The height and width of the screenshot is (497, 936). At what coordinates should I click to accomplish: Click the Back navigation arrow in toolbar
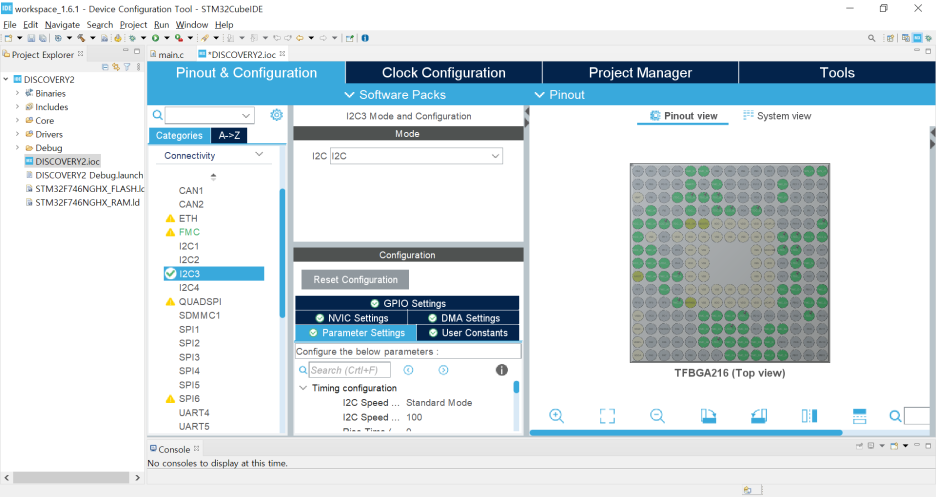click(300, 38)
